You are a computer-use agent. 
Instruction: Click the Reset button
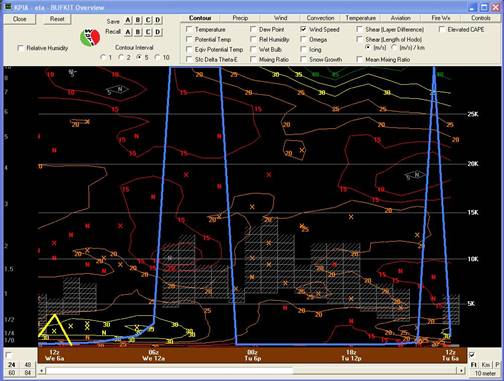[57, 19]
